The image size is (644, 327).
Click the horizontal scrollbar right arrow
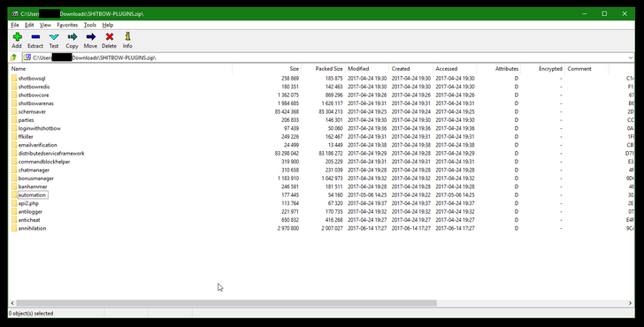click(x=630, y=303)
